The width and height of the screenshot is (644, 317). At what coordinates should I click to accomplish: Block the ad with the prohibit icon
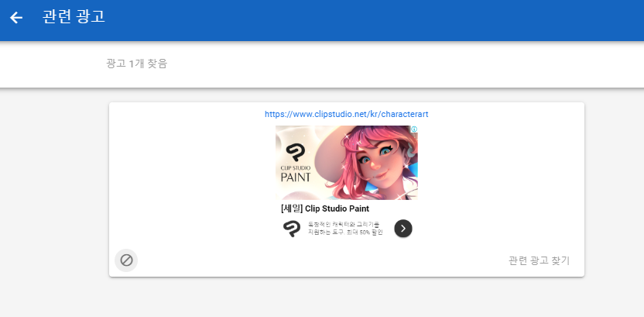point(126,260)
